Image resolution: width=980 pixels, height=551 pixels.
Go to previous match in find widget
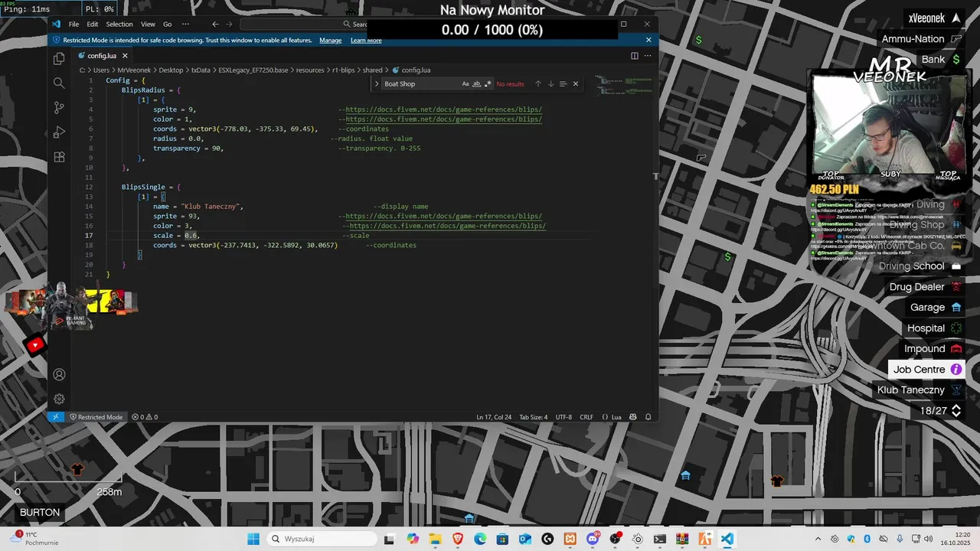[538, 84]
